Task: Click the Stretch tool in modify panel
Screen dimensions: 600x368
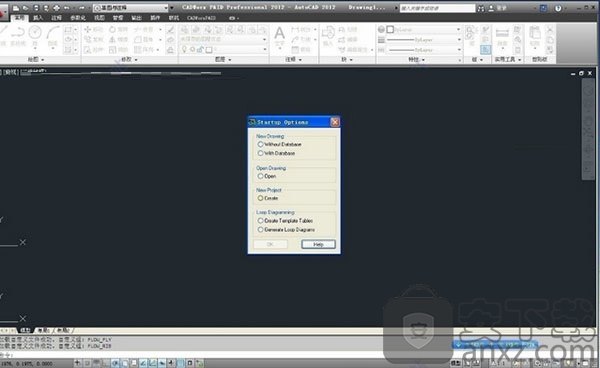Action: pos(93,50)
